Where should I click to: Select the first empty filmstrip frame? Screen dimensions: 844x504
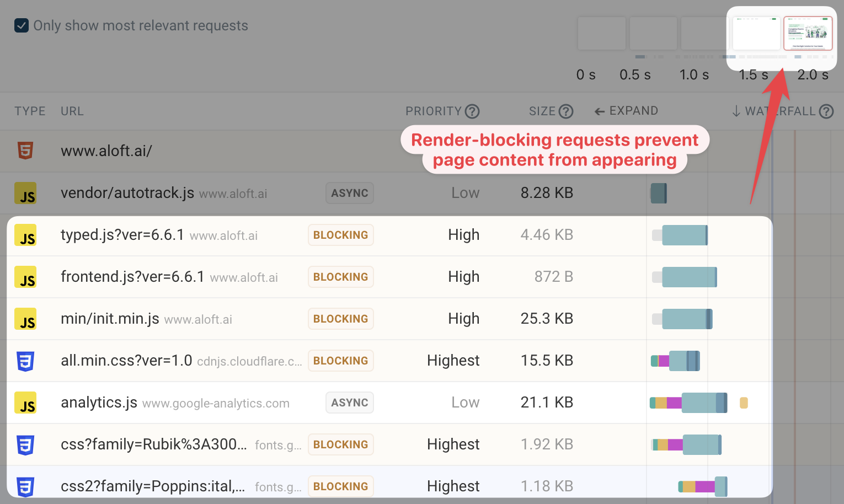(602, 33)
